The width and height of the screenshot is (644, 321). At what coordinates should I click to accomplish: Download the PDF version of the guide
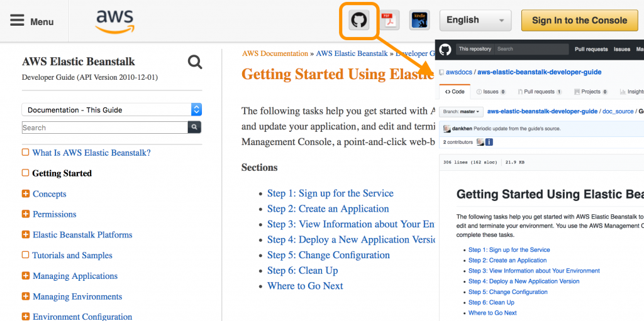point(389,20)
